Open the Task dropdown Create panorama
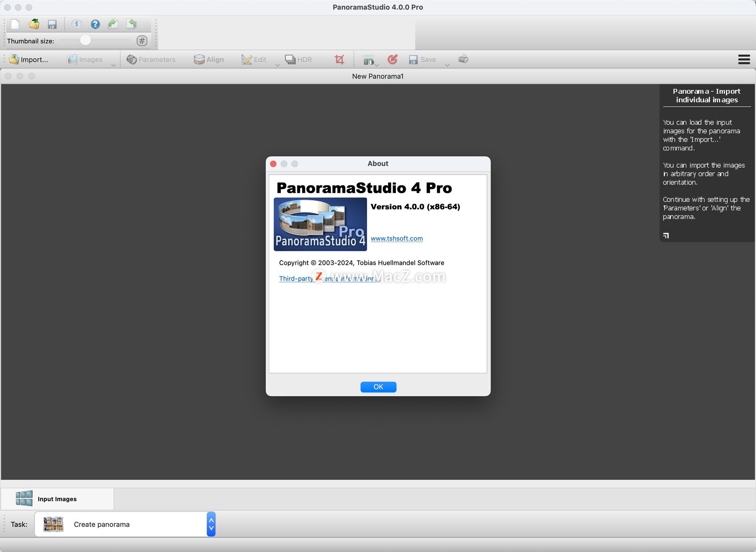 click(x=125, y=524)
